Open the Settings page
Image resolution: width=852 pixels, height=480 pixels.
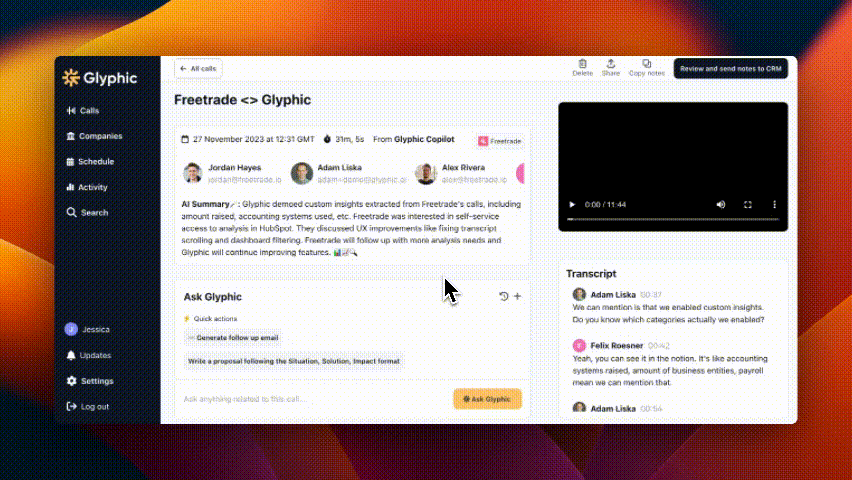point(90,381)
